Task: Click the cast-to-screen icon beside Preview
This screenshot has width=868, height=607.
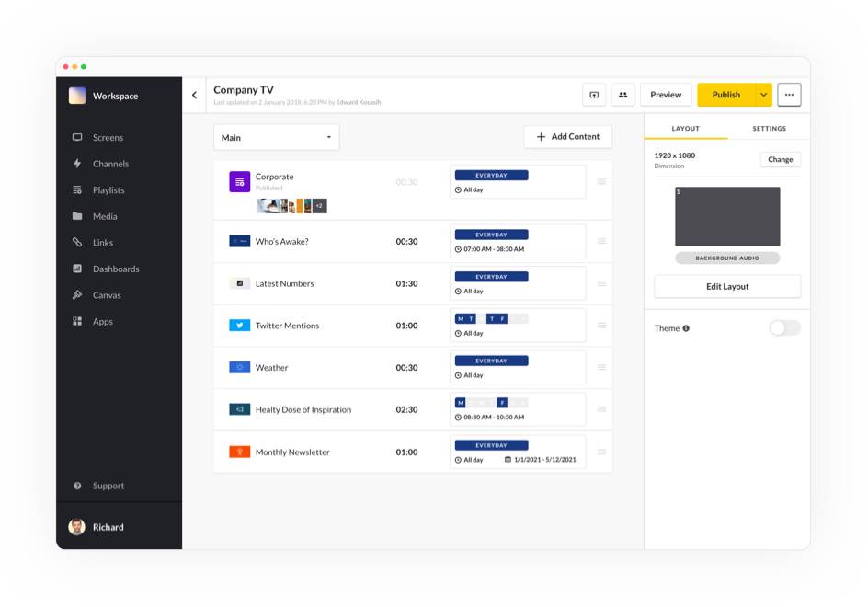Action: point(594,95)
